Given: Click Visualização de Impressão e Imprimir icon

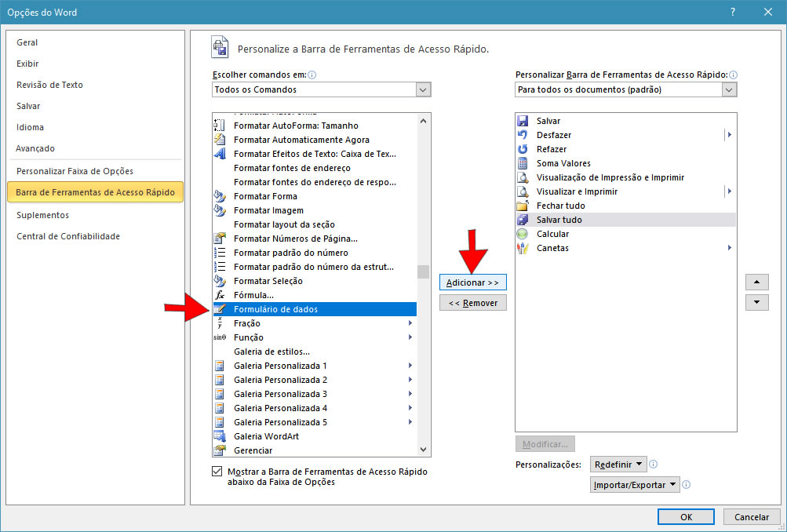Looking at the screenshot, I should click(523, 177).
